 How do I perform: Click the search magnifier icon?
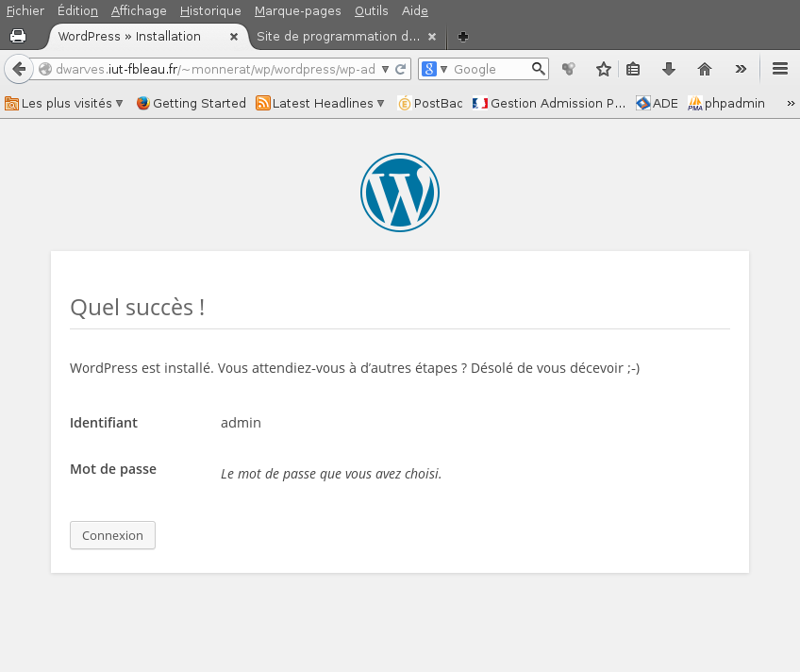click(x=539, y=69)
